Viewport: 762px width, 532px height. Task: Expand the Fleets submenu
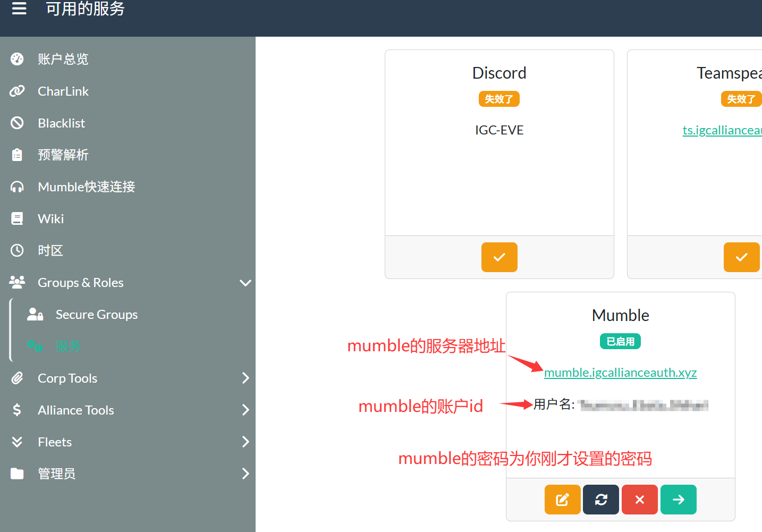[x=245, y=442]
